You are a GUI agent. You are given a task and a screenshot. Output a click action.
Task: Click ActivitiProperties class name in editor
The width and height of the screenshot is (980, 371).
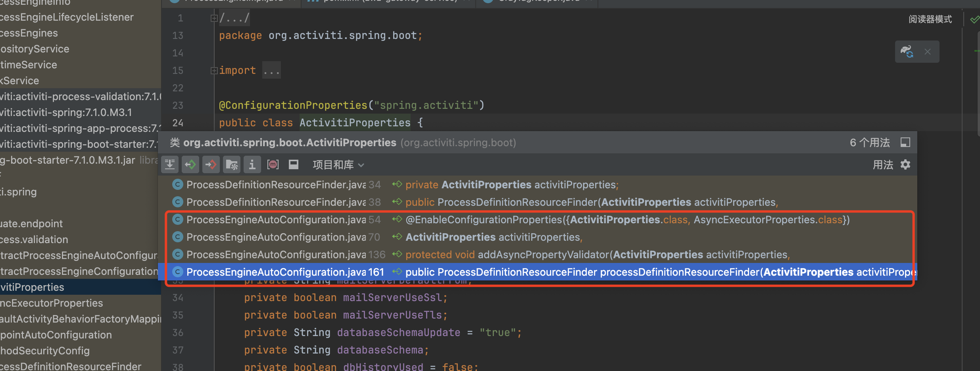355,123
